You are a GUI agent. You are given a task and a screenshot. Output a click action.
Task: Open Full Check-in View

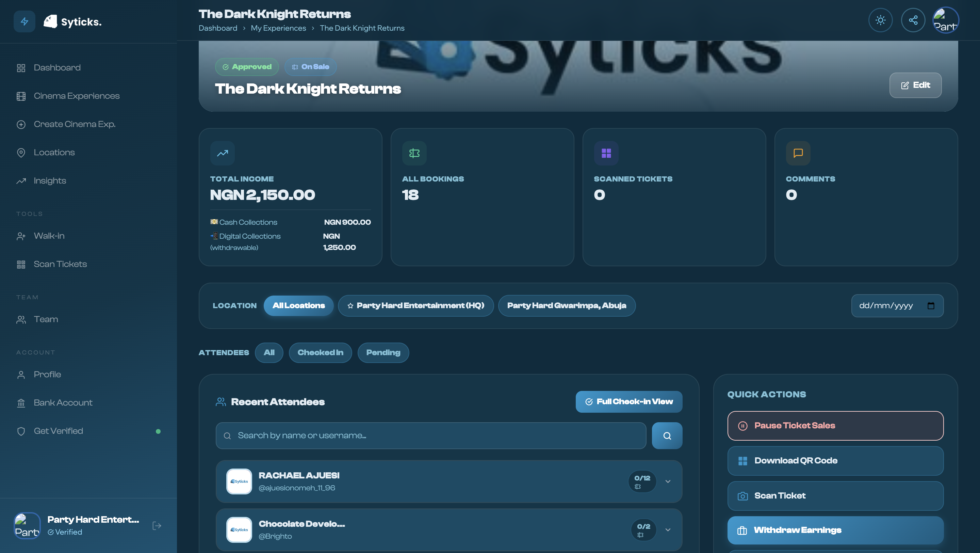coord(629,402)
